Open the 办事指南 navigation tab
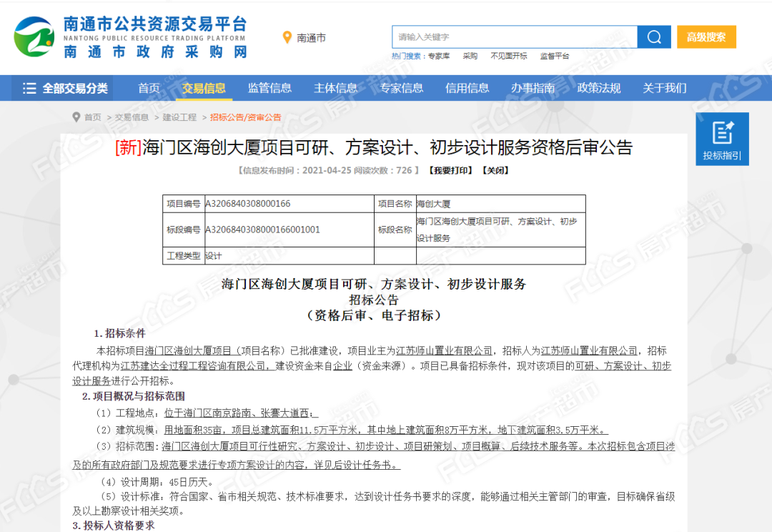The image size is (772, 532). point(533,88)
